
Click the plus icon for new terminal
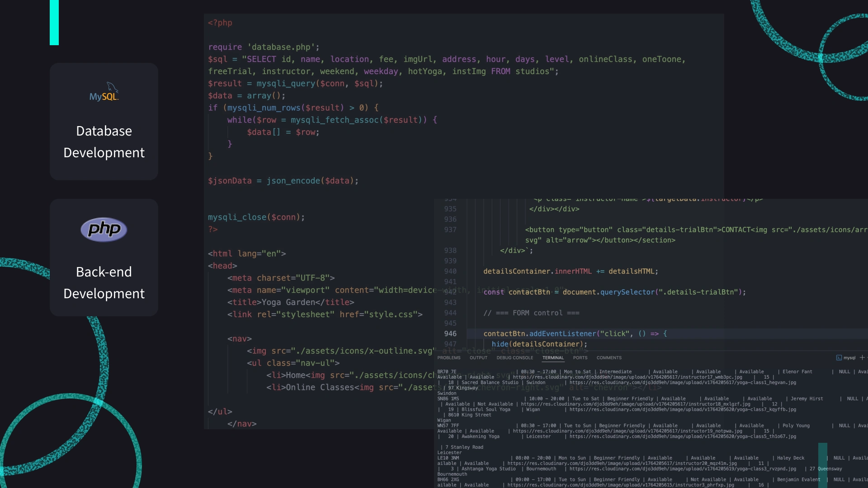click(862, 357)
